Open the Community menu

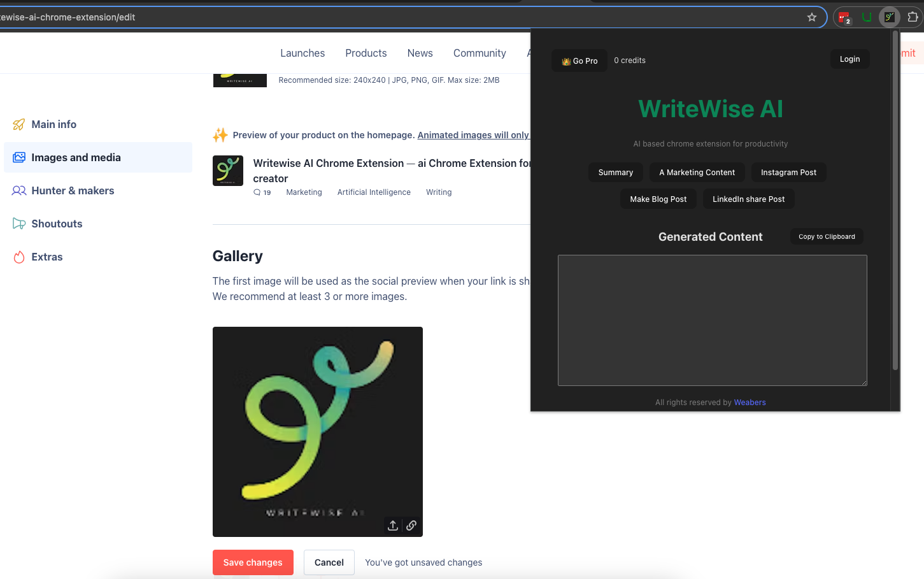point(480,54)
